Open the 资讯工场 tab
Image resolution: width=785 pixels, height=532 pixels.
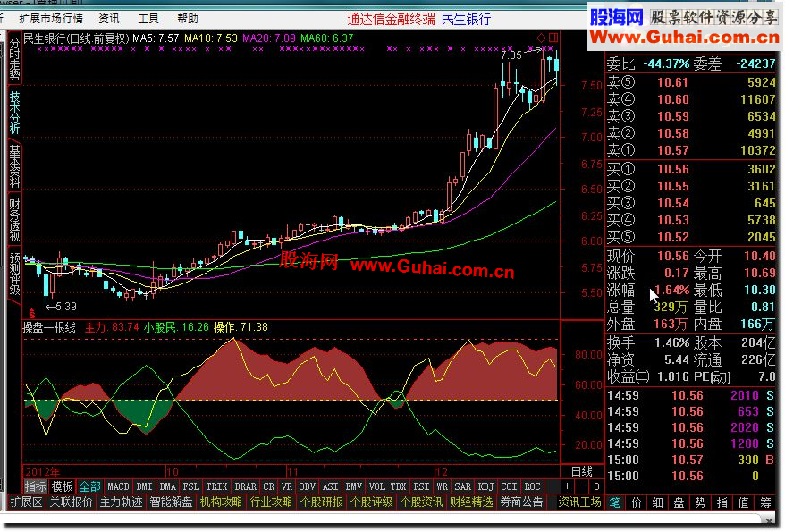point(579,502)
